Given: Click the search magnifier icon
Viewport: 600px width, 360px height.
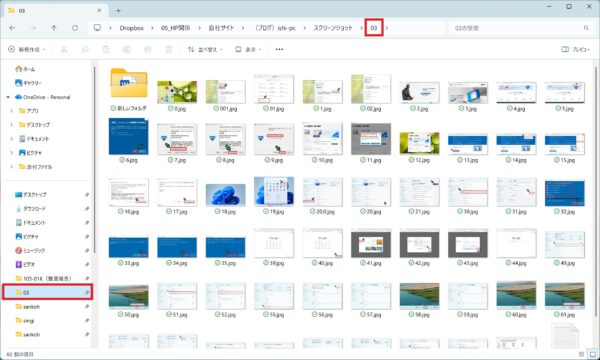Looking at the screenshot, I should [x=586, y=28].
